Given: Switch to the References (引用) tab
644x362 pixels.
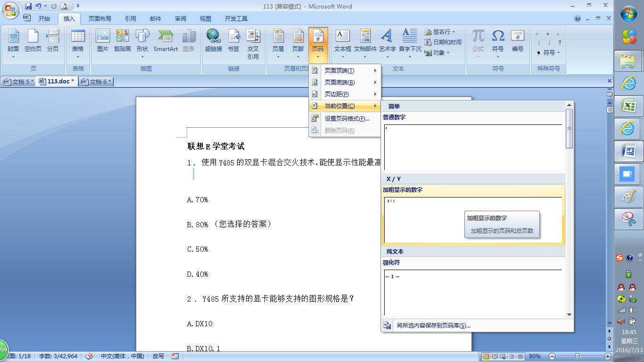Looking at the screenshot, I should pyautogui.click(x=131, y=19).
